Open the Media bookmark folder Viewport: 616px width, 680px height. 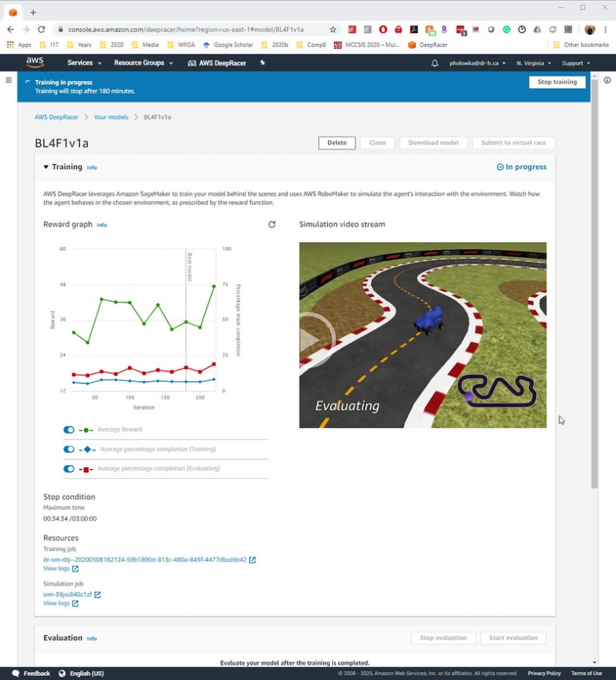click(146, 45)
